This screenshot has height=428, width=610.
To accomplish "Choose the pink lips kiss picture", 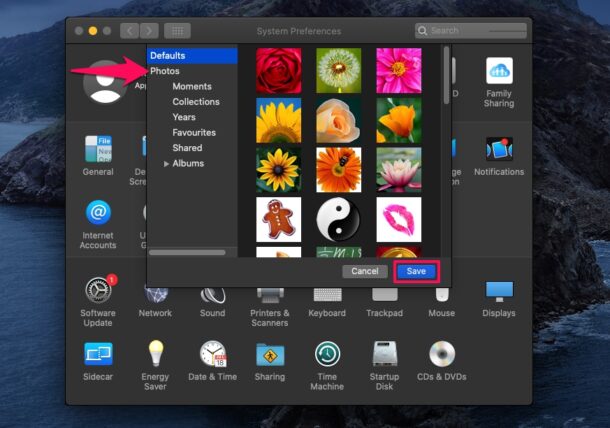I will point(399,219).
